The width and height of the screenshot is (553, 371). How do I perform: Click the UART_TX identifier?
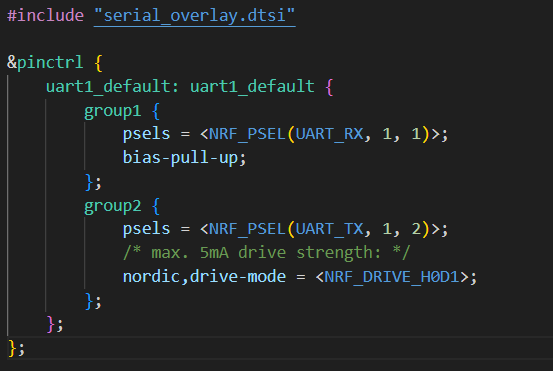pos(330,229)
